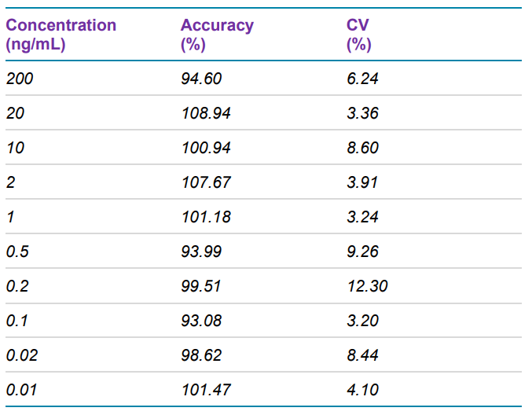
Task: Select the 0.1 concentration cell
Action: 17,321
